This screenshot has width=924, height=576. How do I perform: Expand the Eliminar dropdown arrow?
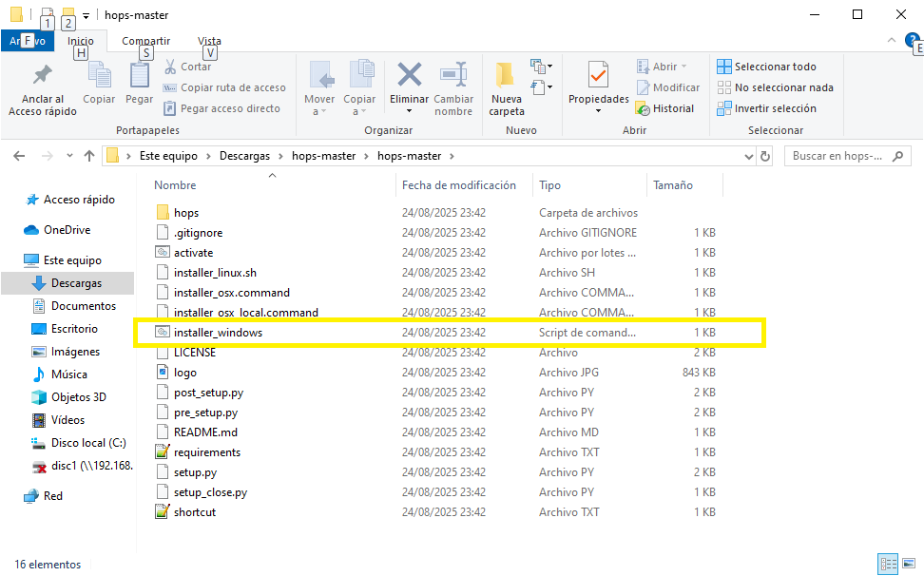coord(409,110)
